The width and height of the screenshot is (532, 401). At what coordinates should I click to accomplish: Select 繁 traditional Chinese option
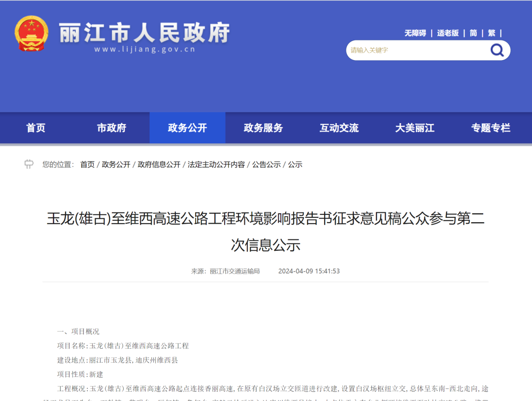click(492, 33)
